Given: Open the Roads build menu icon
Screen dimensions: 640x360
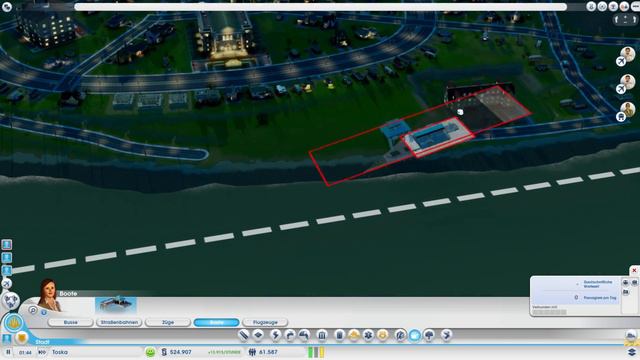Looking at the screenshot, I should pyautogui.click(x=243, y=336).
